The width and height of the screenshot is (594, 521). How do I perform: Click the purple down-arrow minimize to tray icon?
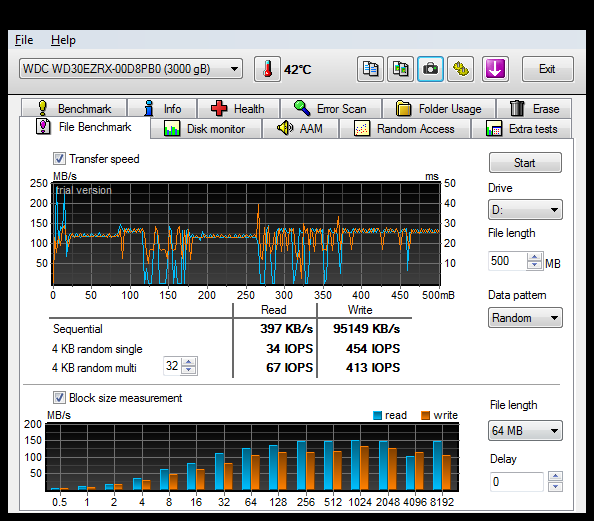(495, 69)
